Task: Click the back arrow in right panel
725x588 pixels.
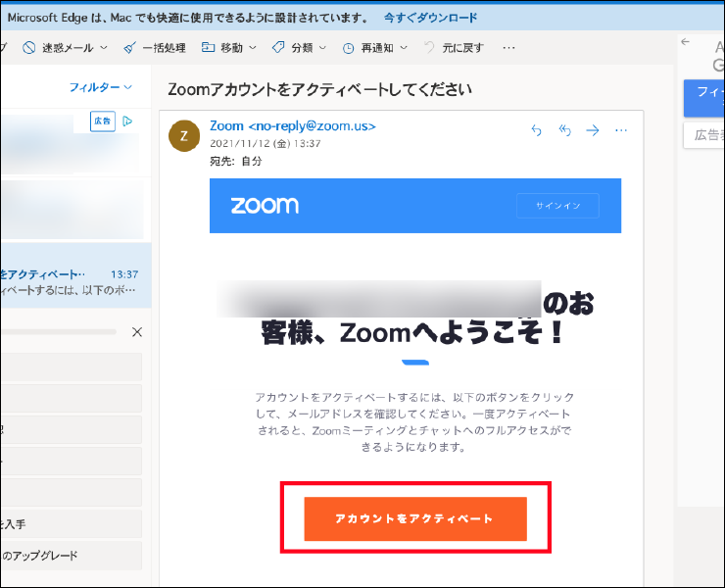Action: [685, 41]
